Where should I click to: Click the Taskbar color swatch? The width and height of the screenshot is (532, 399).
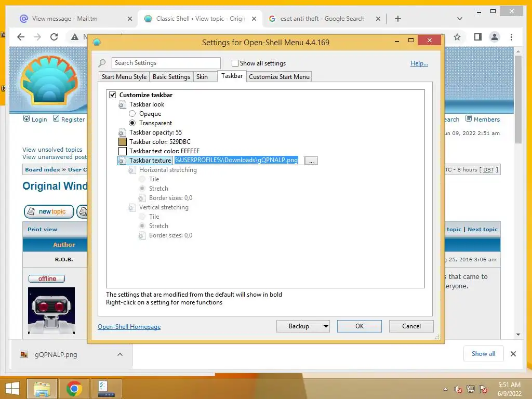123,142
